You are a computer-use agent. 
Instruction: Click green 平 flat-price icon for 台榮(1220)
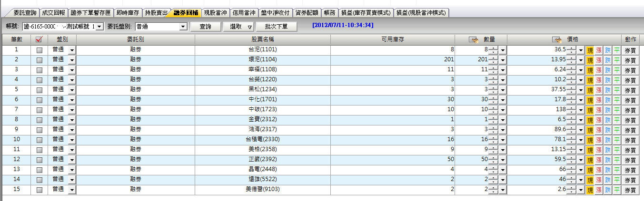click(x=617, y=80)
